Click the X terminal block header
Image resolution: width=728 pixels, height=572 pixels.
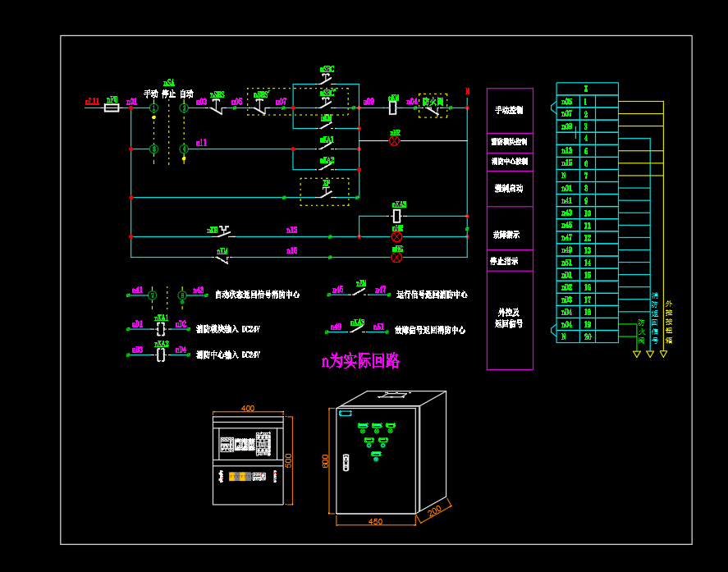588,89
